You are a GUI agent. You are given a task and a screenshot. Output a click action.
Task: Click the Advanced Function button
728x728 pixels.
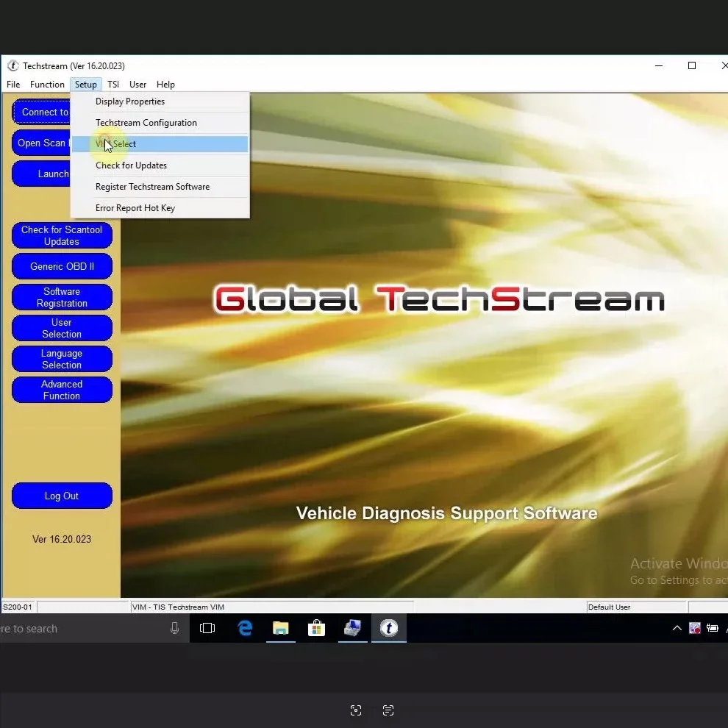coord(62,390)
